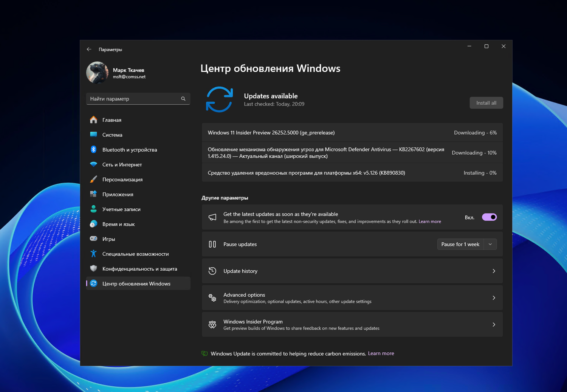Select the Сеть и Интернет globe icon

[x=94, y=164]
